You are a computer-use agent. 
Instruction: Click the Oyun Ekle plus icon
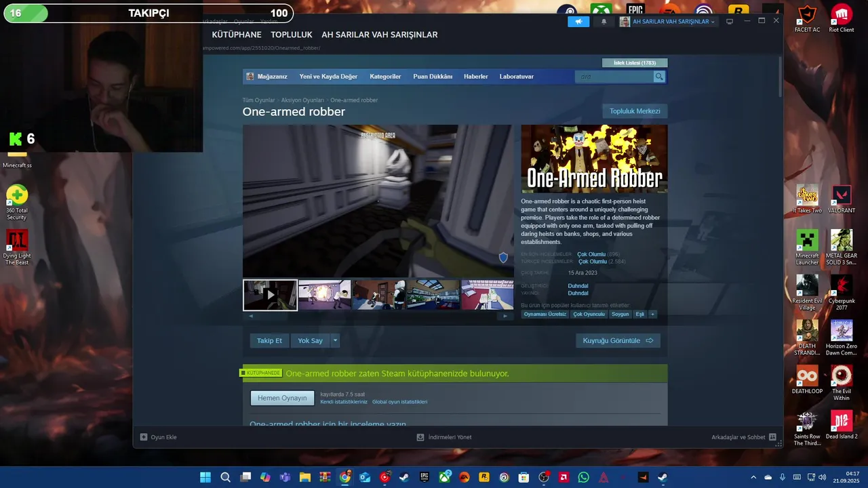(144, 437)
